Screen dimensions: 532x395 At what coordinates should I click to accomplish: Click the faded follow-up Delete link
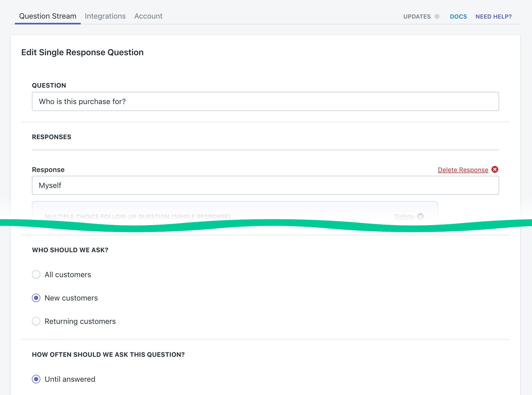pyautogui.click(x=404, y=217)
